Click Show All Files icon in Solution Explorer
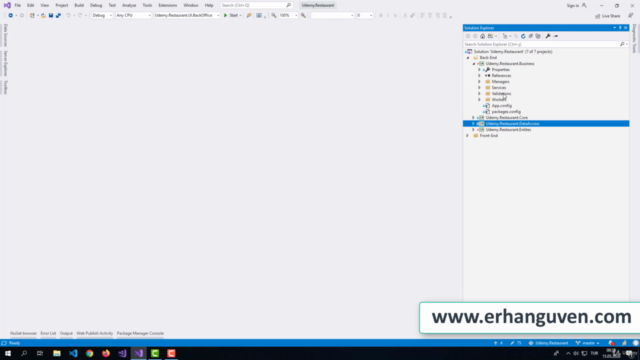 tap(538, 36)
